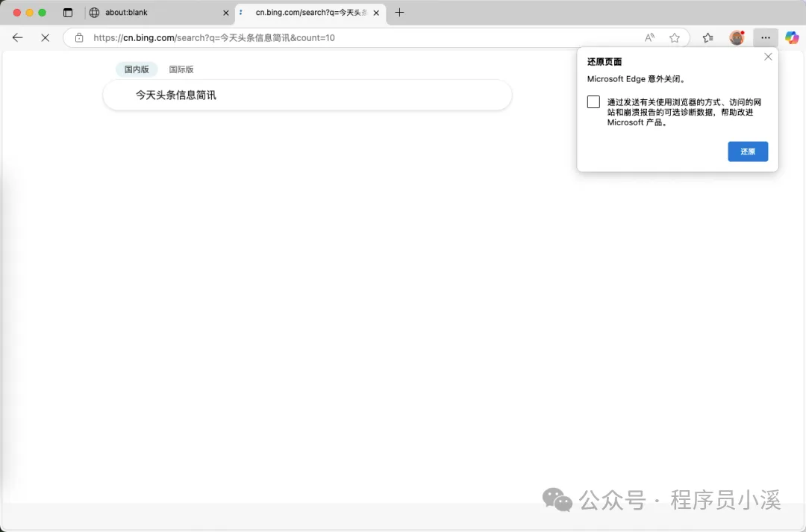Go back using the back arrow
Viewport: 806px width, 532px height.
click(x=17, y=37)
